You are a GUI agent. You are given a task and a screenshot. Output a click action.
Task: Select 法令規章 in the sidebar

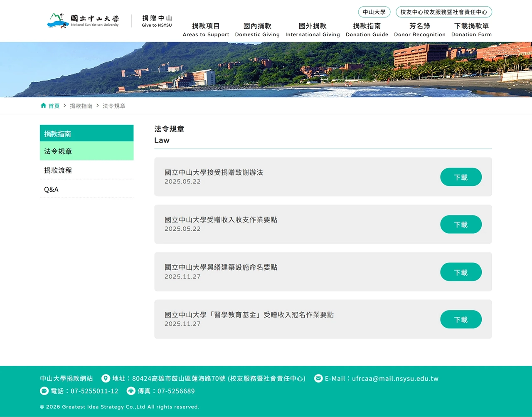(86, 151)
